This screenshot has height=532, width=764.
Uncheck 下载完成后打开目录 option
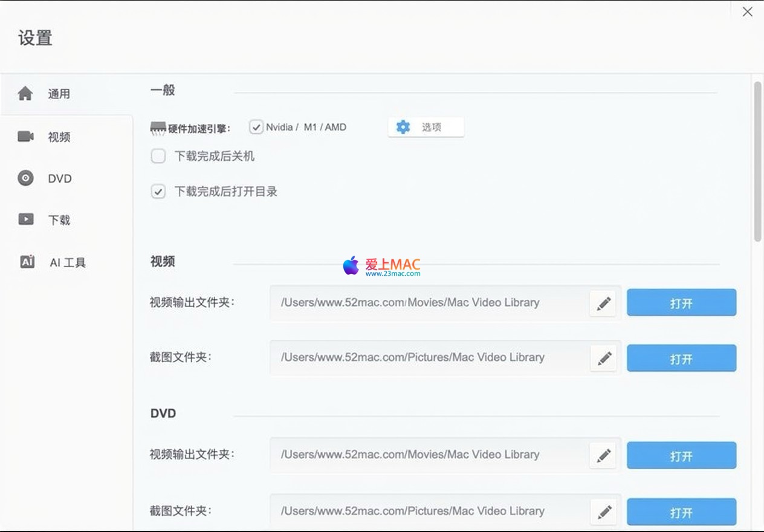158,192
